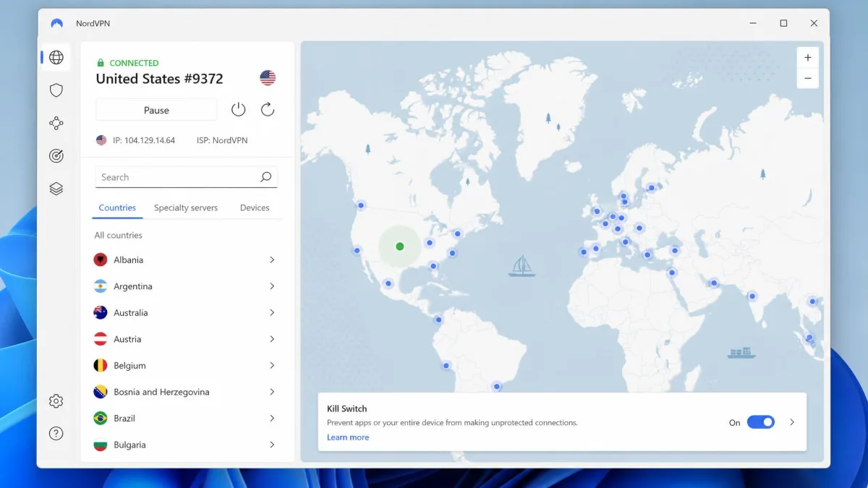Open settings gear in sidebar
868x488 pixels.
(56, 401)
